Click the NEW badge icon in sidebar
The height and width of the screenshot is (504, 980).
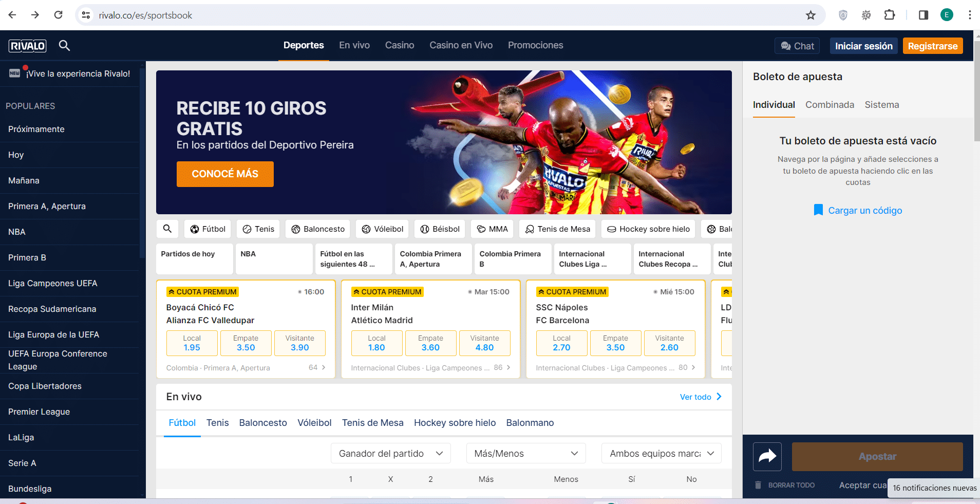point(15,73)
